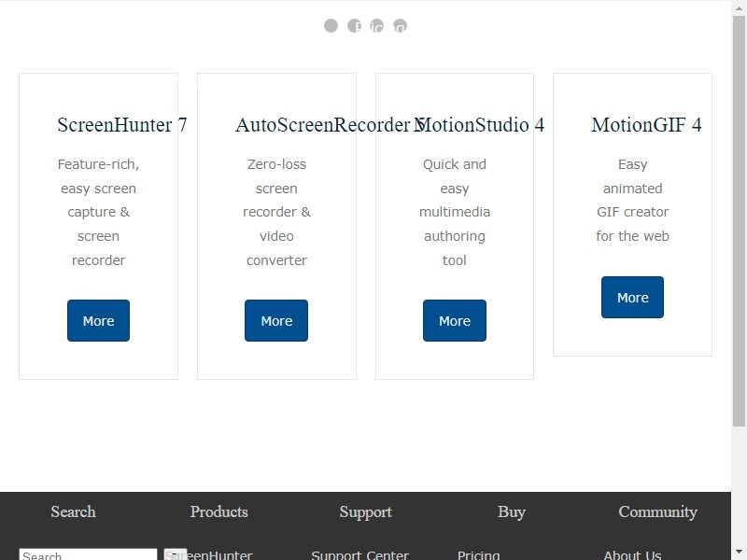Screen dimensions: 747x560
Task: Open More for ScreenHunter 7
Action: [x=98, y=320]
